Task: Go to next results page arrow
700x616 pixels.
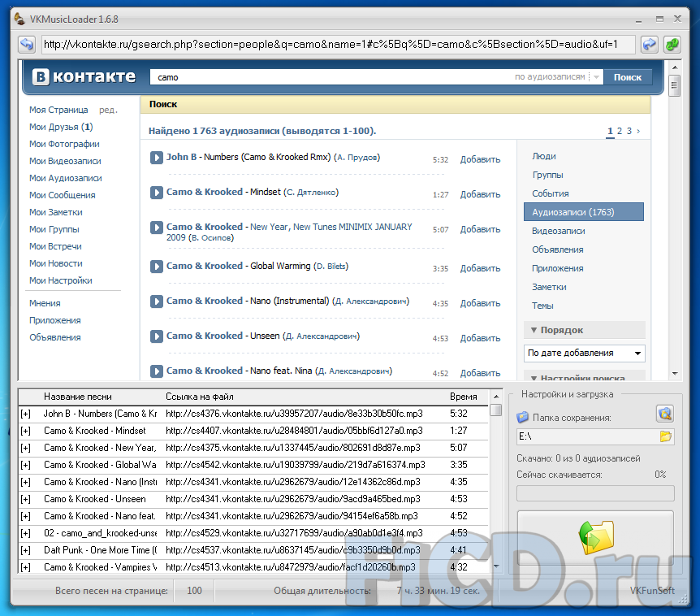Action: 638,131
